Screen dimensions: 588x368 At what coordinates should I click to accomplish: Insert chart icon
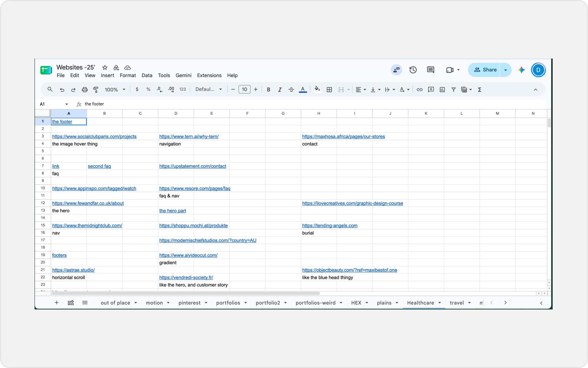click(442, 90)
